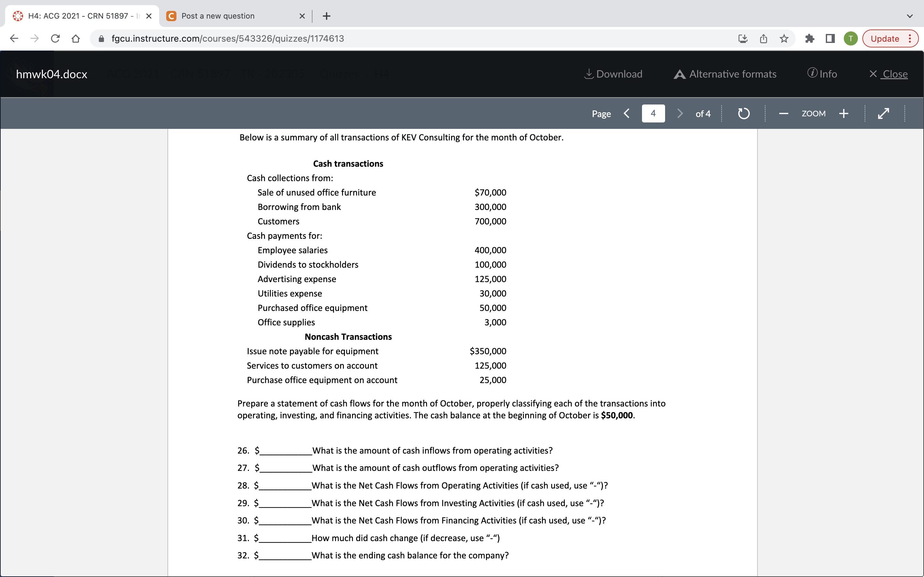
Task: Click the browser home icon
Action: click(x=76, y=38)
